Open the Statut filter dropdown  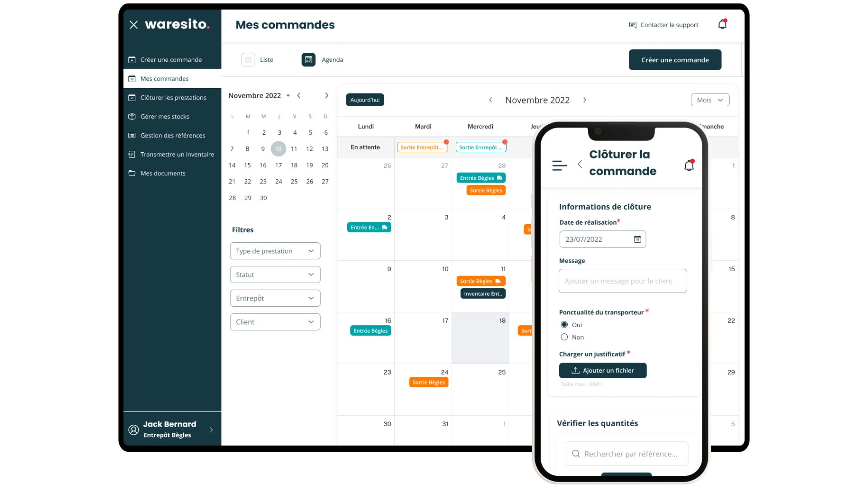click(275, 274)
